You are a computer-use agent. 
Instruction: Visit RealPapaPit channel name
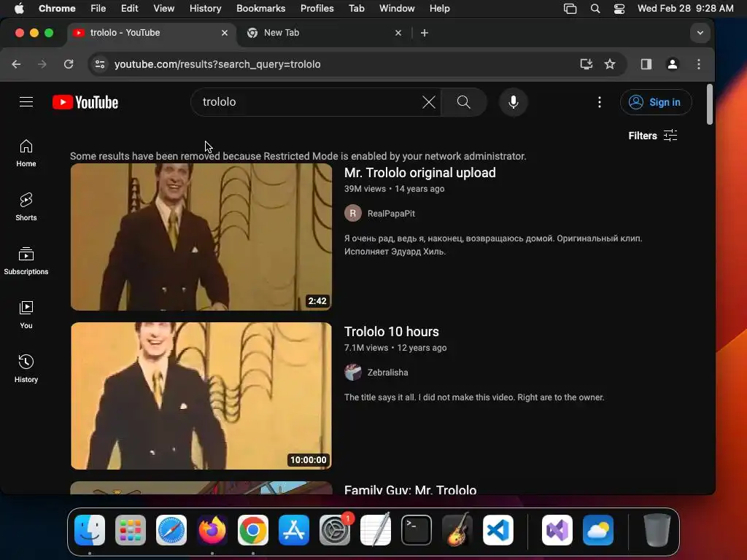click(391, 214)
